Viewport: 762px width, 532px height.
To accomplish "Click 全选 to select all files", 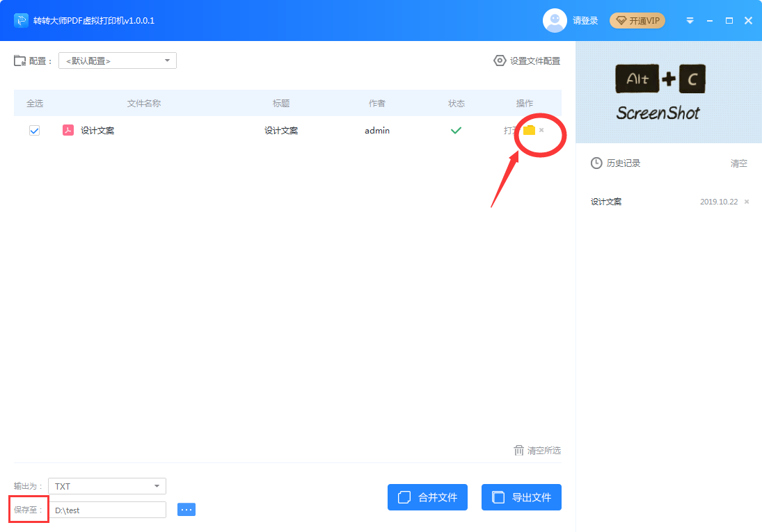I will coord(34,103).
